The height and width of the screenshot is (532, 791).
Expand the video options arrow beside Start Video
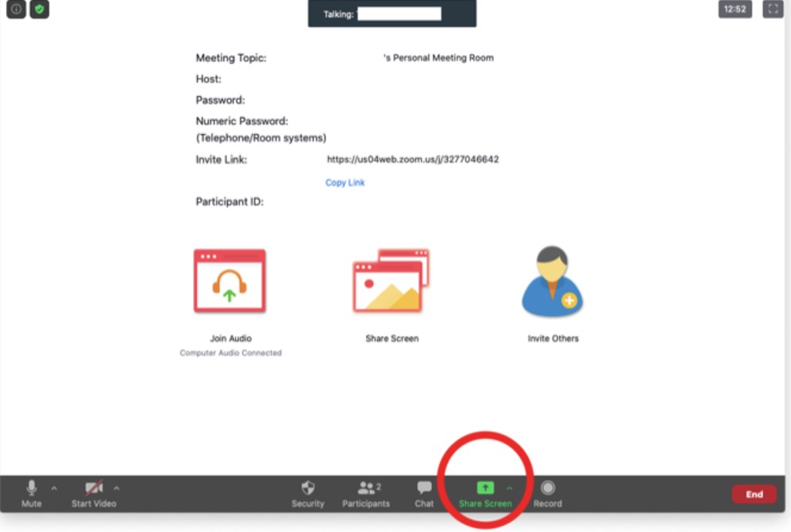pos(117,488)
